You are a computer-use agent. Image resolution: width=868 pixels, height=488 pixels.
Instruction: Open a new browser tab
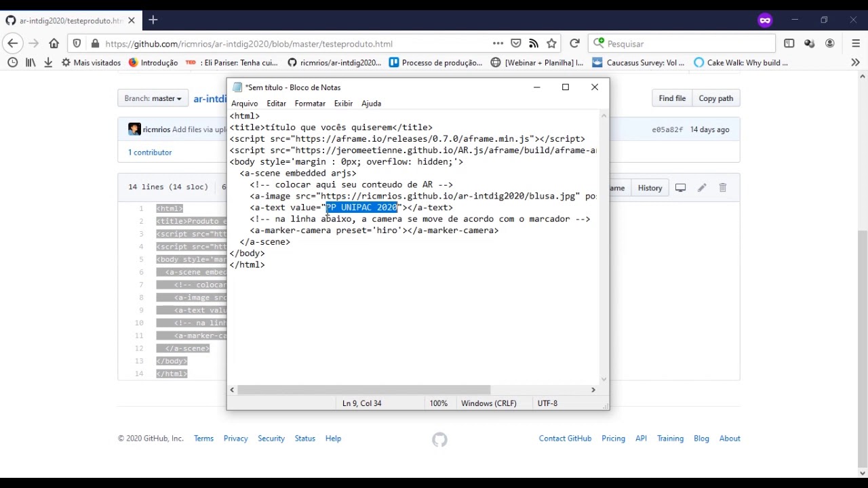(153, 20)
